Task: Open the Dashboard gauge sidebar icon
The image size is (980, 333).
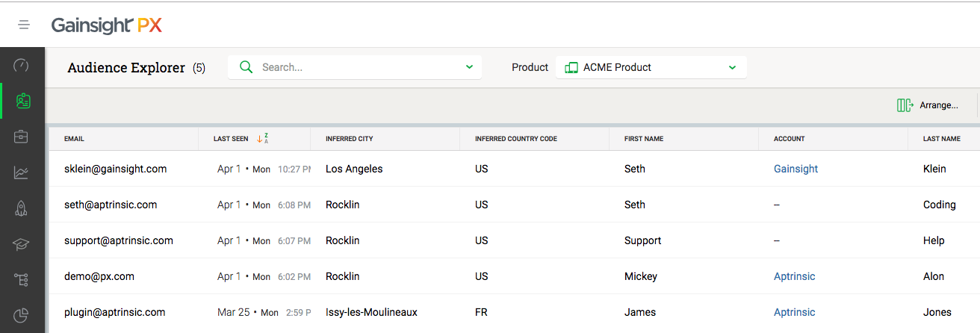Action: (x=22, y=65)
